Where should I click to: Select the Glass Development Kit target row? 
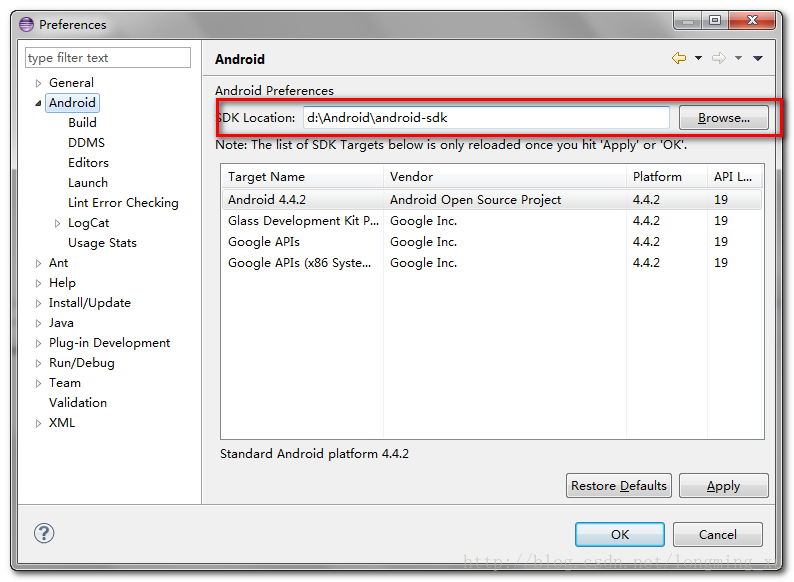pos(492,221)
